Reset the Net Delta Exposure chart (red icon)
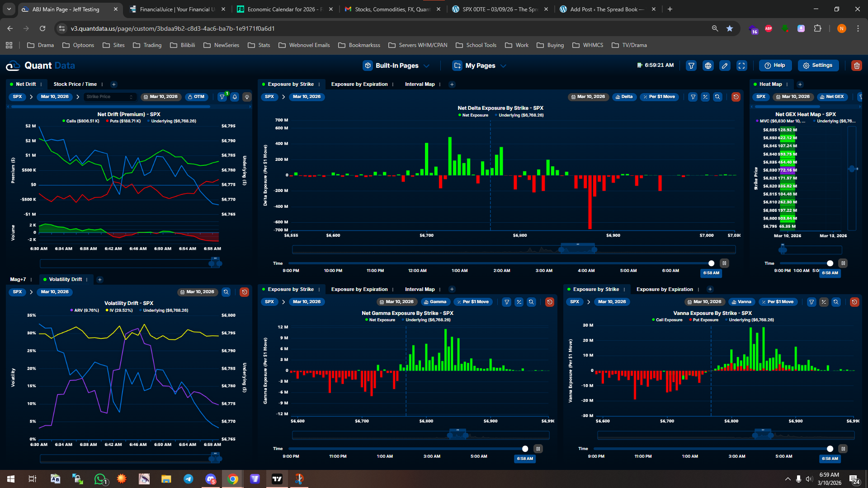Screen dimensions: 868x488 pyautogui.click(x=736, y=97)
